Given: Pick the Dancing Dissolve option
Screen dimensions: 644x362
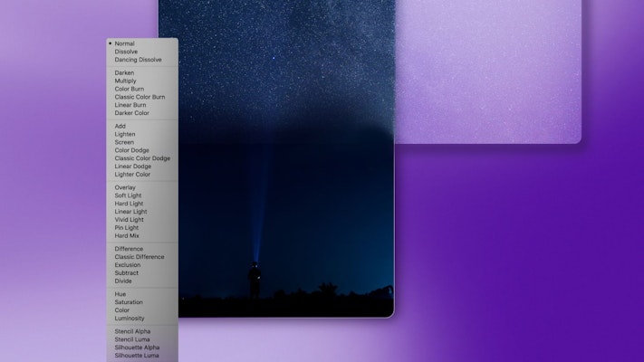Looking at the screenshot, I should (139, 60).
